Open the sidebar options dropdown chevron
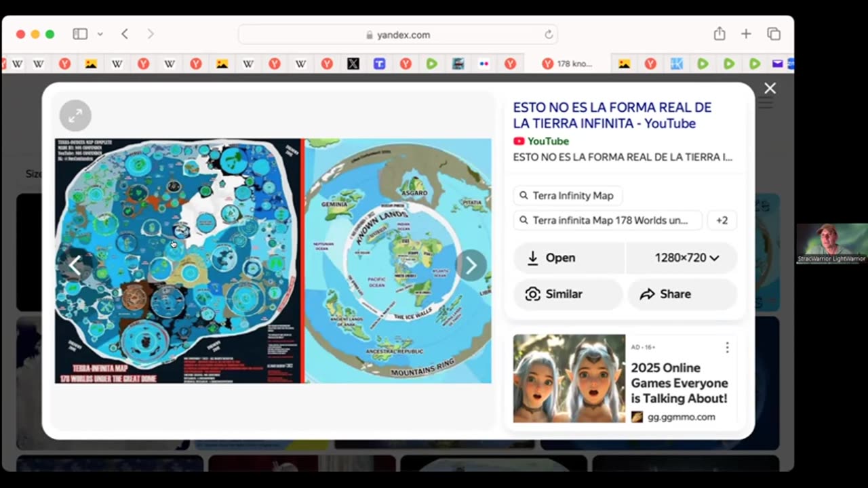This screenshot has height=488, width=868. point(100,34)
